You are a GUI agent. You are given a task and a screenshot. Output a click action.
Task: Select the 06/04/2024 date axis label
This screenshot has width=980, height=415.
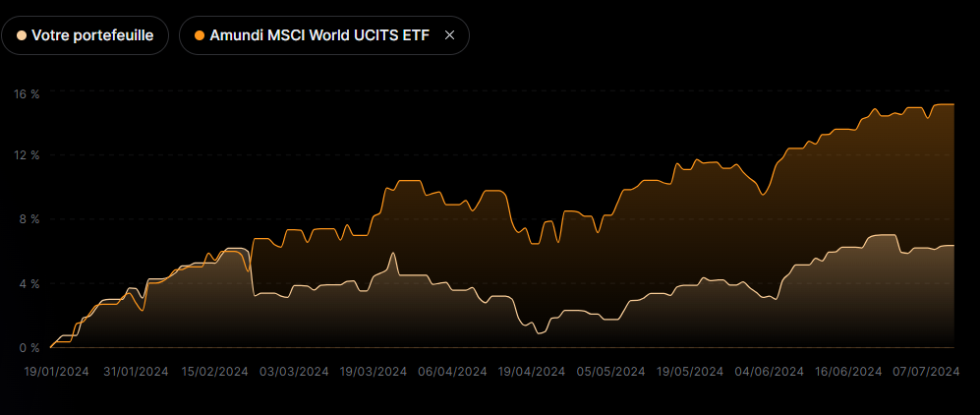(452, 372)
